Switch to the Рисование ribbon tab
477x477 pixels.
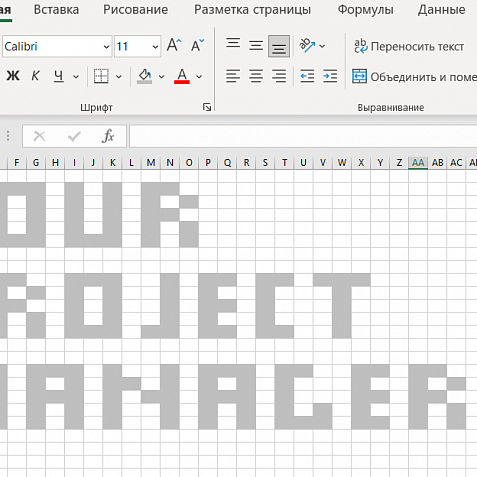[135, 9]
